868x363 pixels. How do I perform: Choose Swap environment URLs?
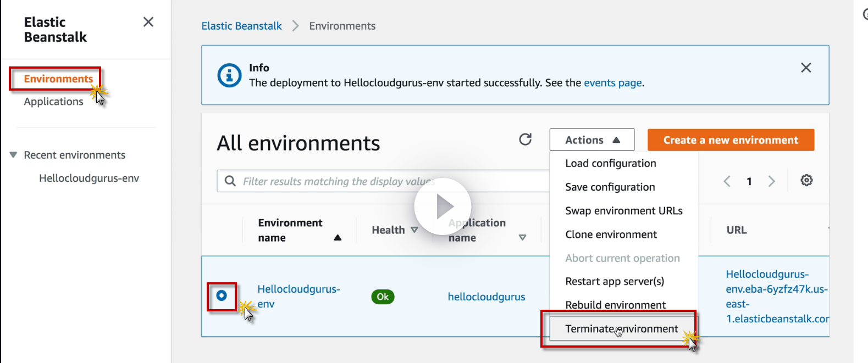pos(623,211)
